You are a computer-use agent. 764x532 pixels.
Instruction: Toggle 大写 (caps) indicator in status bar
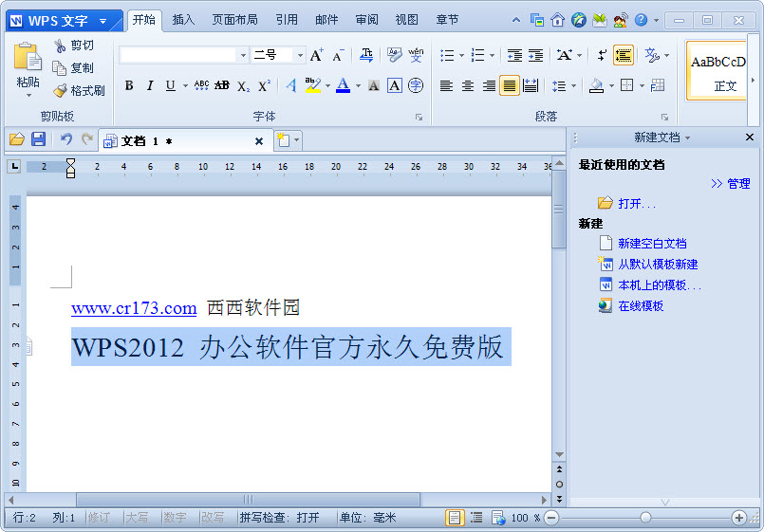coord(137,518)
